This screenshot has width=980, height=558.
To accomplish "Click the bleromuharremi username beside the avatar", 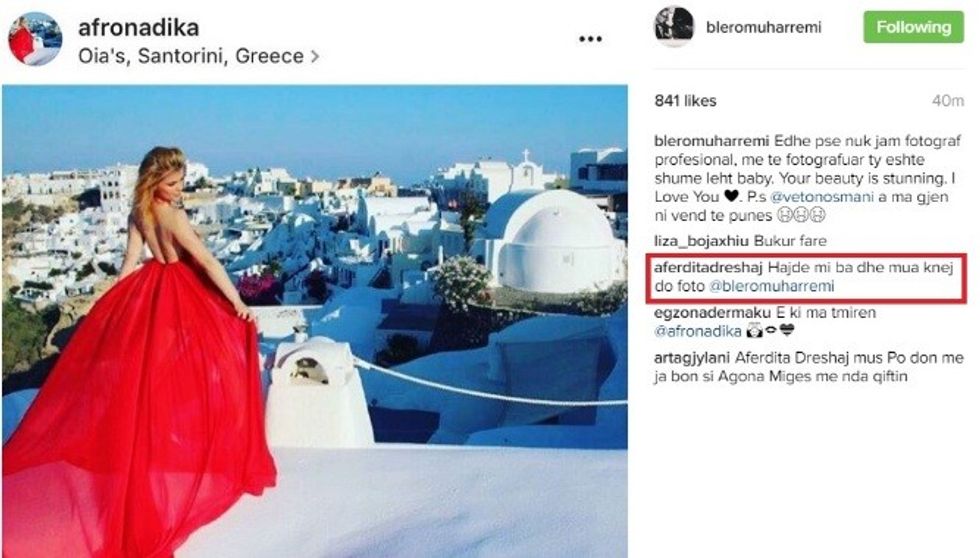I will click(763, 27).
